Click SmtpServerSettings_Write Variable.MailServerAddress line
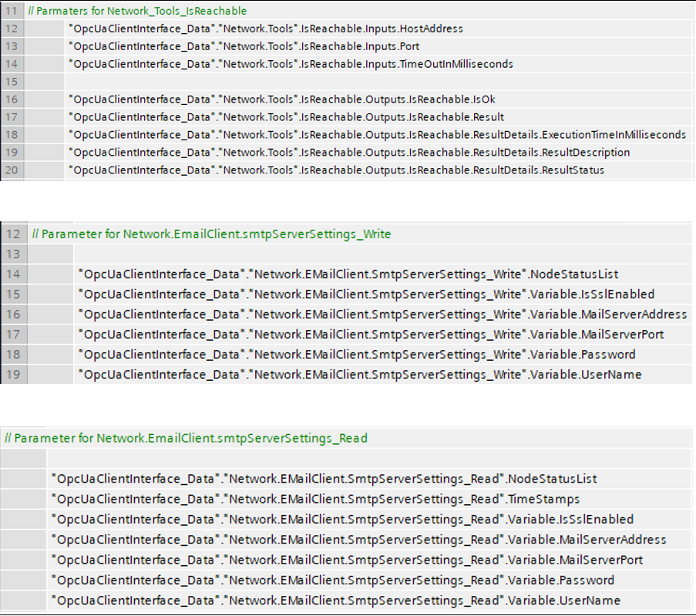The height and width of the screenshot is (616, 696). tap(382, 315)
